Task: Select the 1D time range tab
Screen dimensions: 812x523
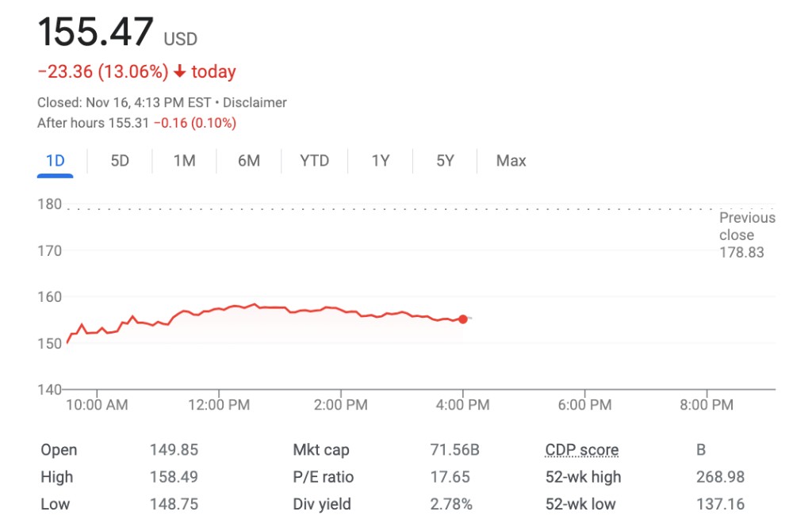Action: (56, 161)
